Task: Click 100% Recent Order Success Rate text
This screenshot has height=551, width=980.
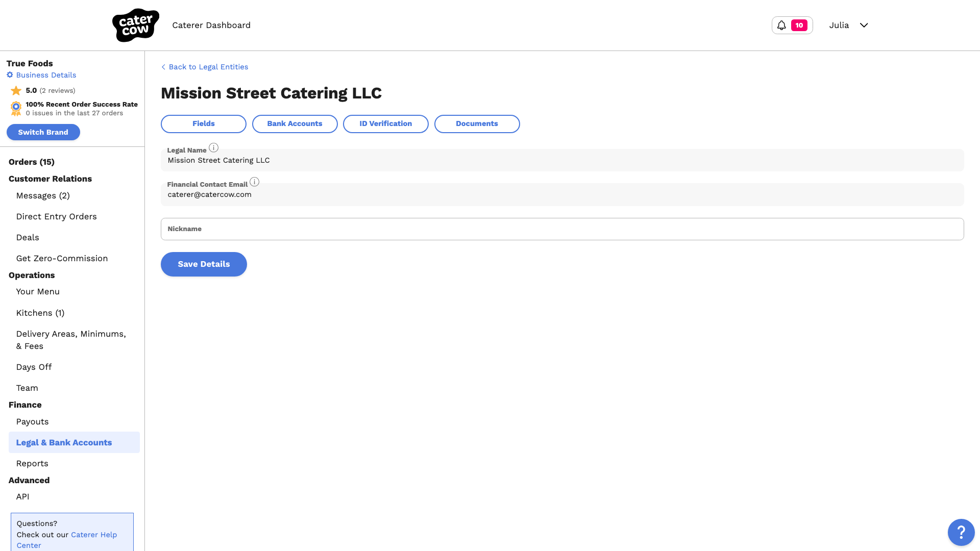Action: pyautogui.click(x=82, y=105)
